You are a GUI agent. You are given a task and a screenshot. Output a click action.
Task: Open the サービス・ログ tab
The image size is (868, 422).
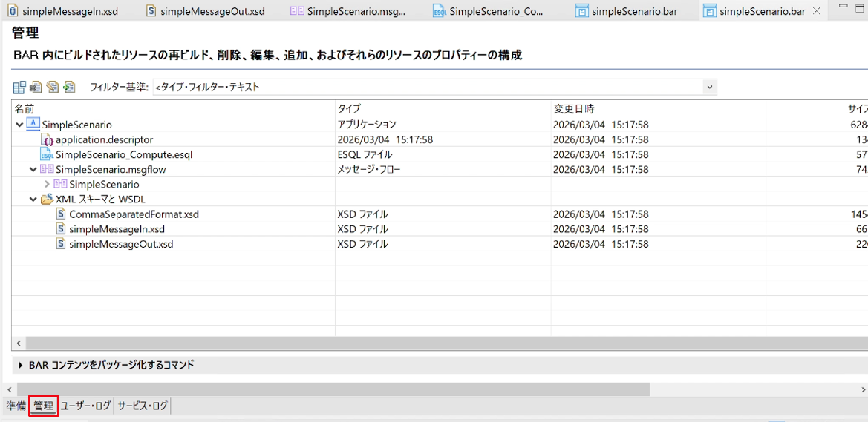[x=143, y=406]
